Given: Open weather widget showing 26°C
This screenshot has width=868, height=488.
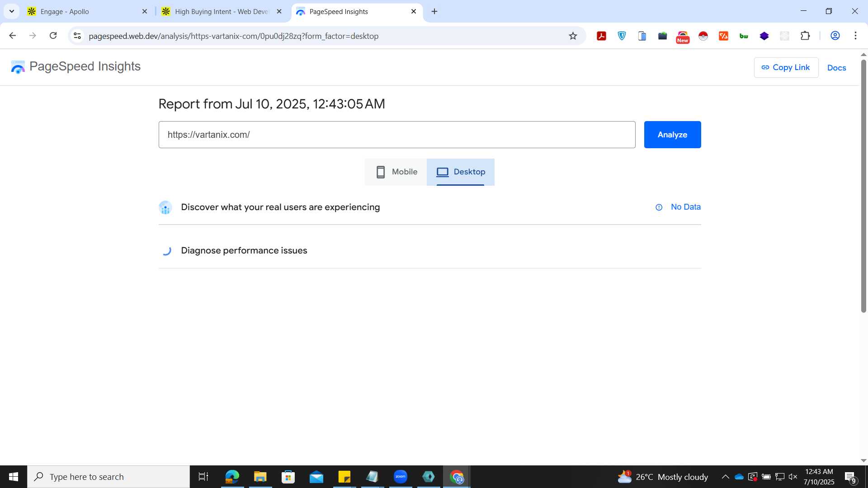Looking at the screenshot, I should pos(663,477).
